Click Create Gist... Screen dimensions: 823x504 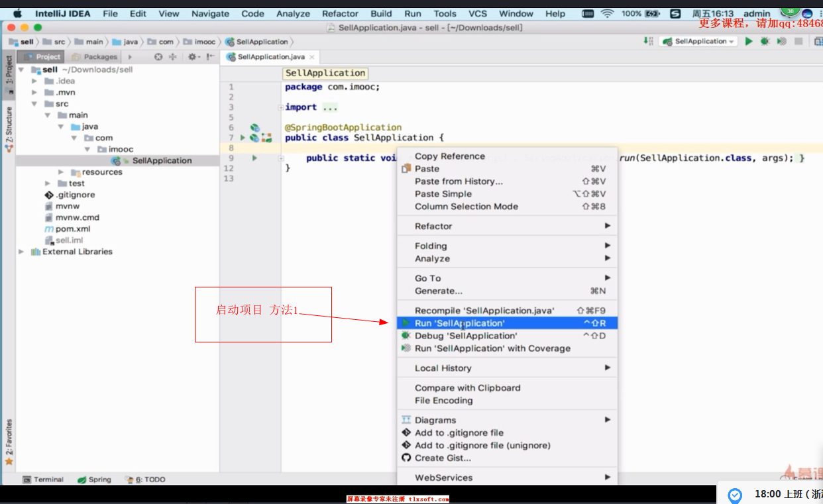pyautogui.click(x=507, y=458)
